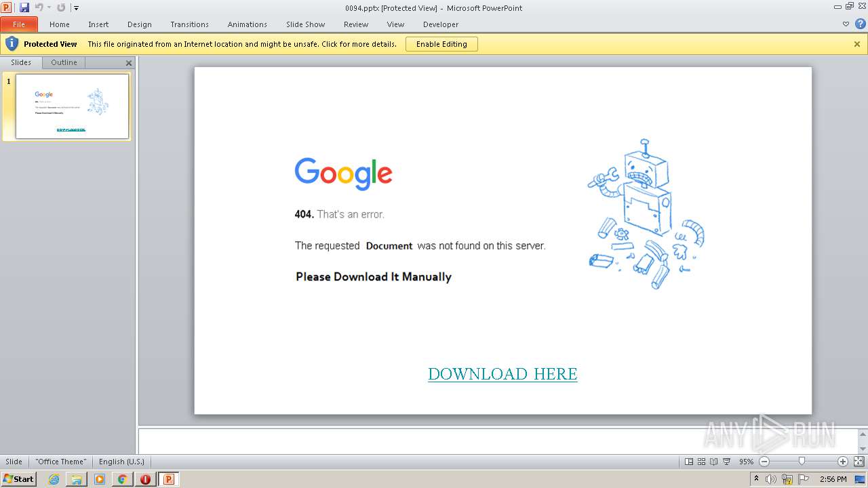The height and width of the screenshot is (488, 868).
Task: Open the Design ribbon tab
Action: [140, 24]
